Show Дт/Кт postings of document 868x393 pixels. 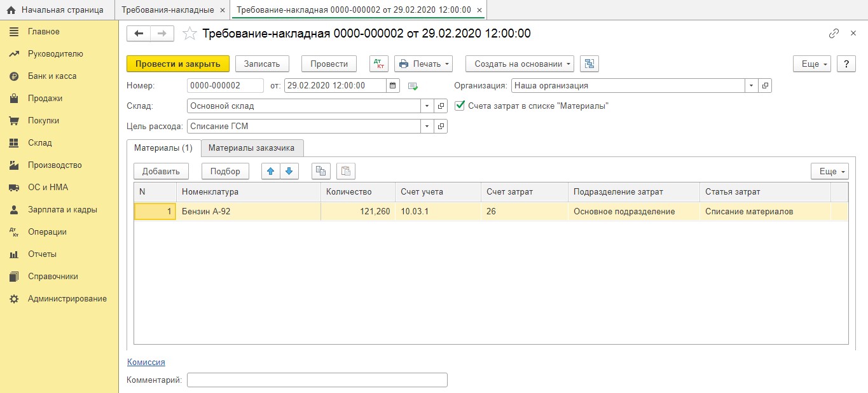pyautogui.click(x=380, y=64)
